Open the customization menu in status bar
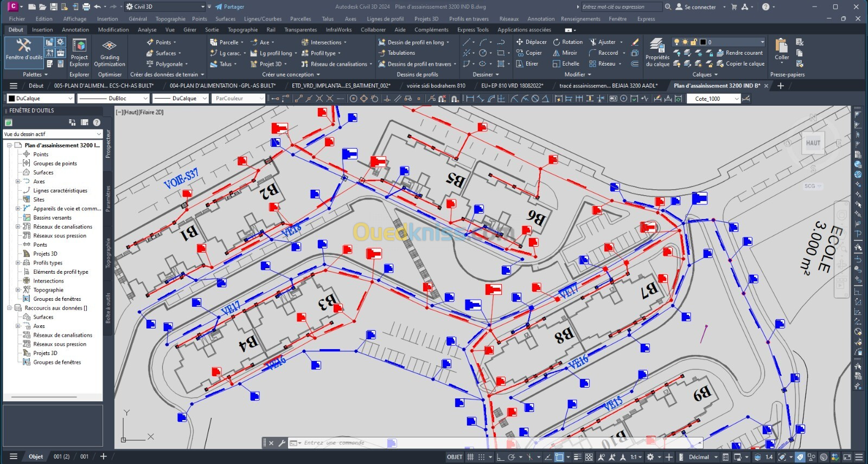 (859, 457)
